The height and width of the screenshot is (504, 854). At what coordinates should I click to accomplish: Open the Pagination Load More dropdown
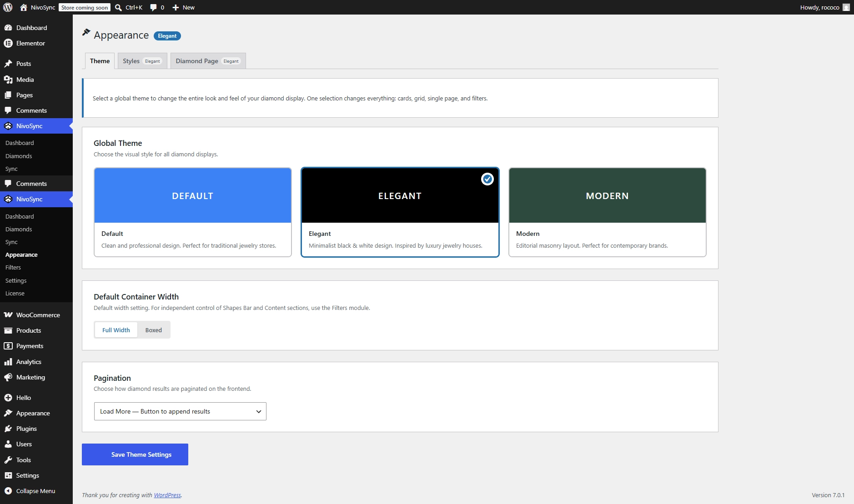click(x=180, y=411)
